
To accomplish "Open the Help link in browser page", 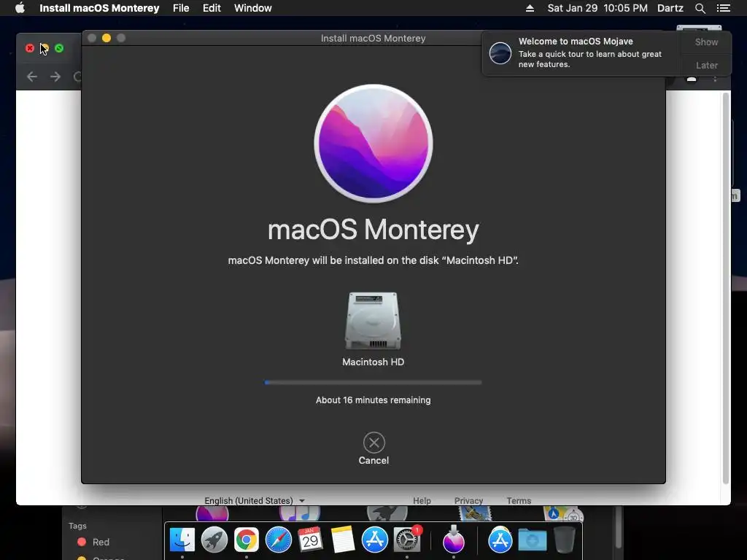I will coord(422,500).
